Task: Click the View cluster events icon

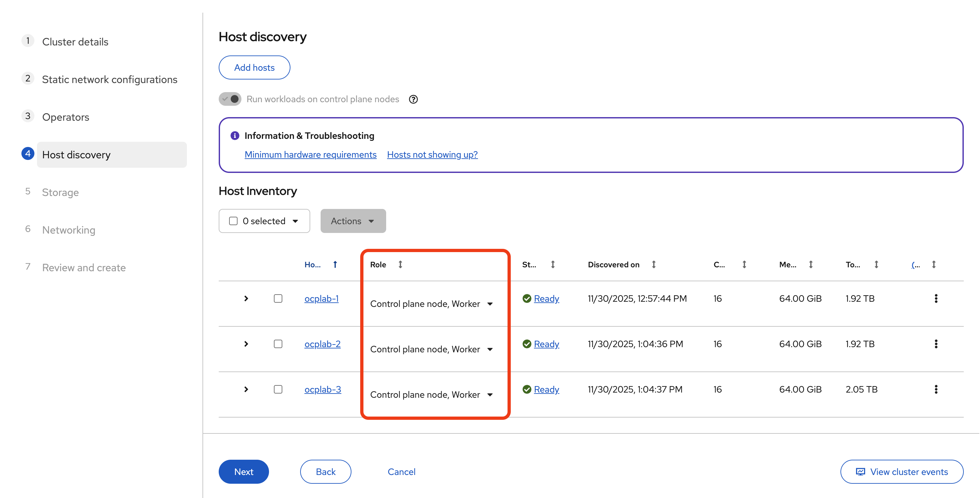Action: click(861, 471)
